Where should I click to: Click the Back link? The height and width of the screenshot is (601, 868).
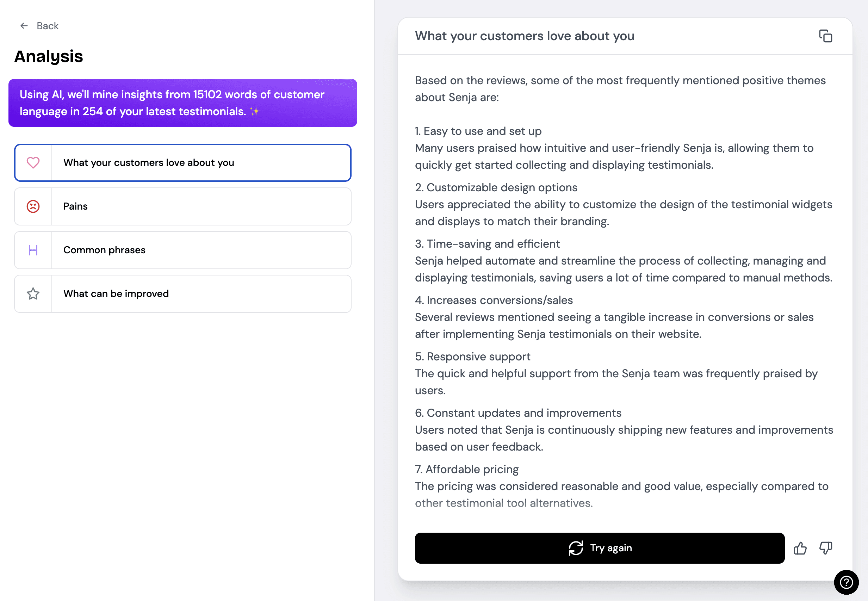[x=47, y=26]
